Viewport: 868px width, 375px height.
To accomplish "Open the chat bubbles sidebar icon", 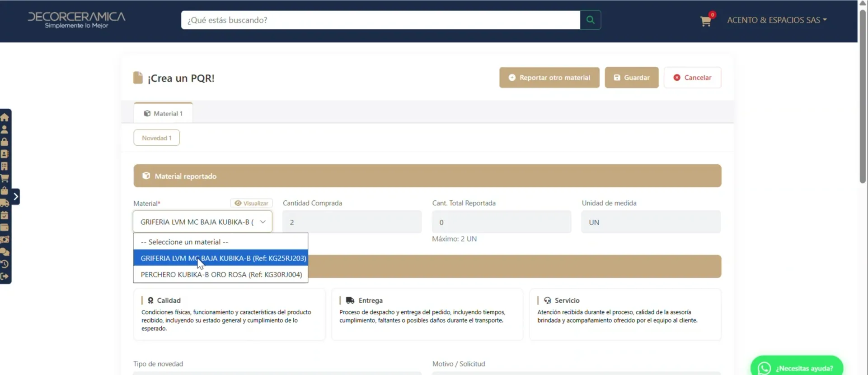I will 5,252.
